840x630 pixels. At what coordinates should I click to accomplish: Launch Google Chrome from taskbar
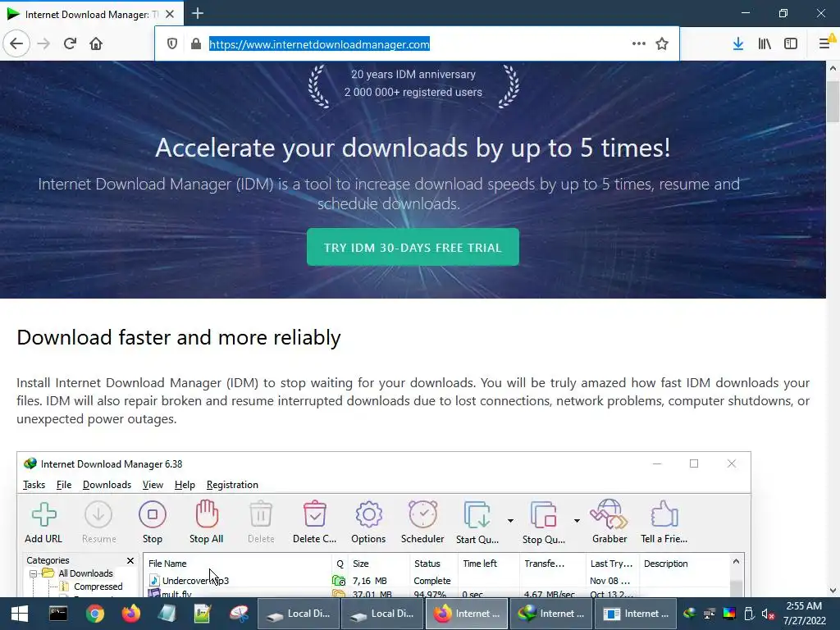pyautogui.click(x=95, y=614)
